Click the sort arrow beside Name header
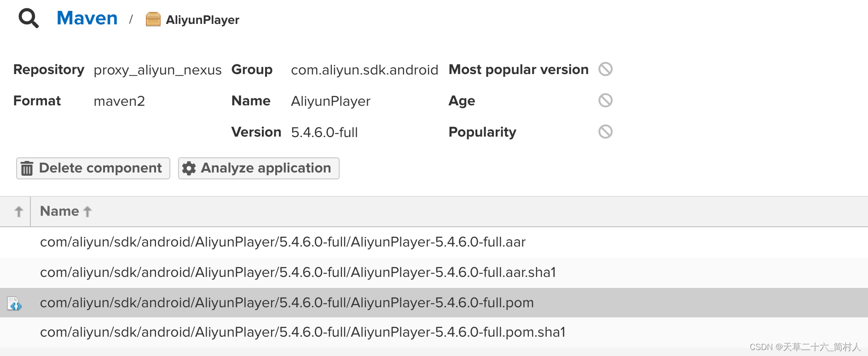The image size is (868, 356). (x=87, y=212)
